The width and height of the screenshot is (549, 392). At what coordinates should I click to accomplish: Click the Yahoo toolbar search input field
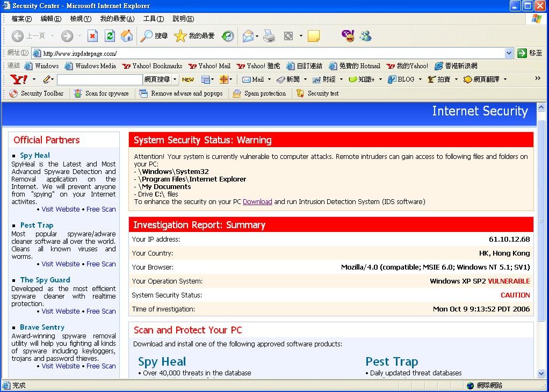(x=100, y=80)
